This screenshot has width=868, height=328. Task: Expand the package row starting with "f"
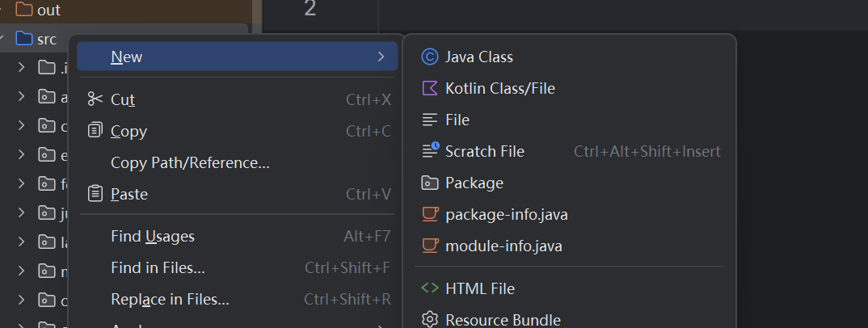click(x=22, y=183)
